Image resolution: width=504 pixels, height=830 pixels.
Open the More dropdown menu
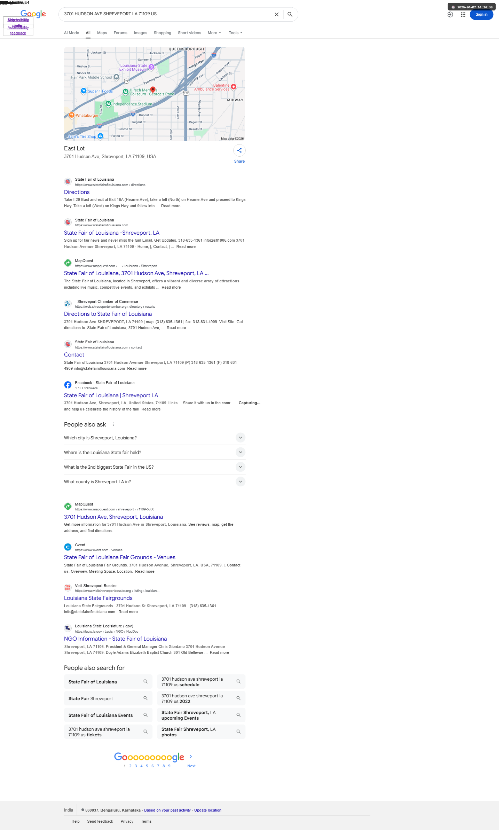214,33
